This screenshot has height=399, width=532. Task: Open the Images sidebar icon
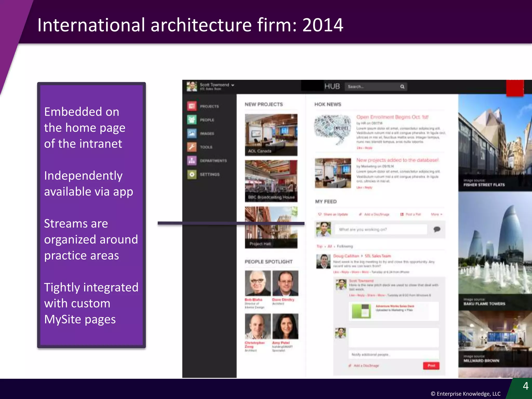pyautogui.click(x=192, y=134)
